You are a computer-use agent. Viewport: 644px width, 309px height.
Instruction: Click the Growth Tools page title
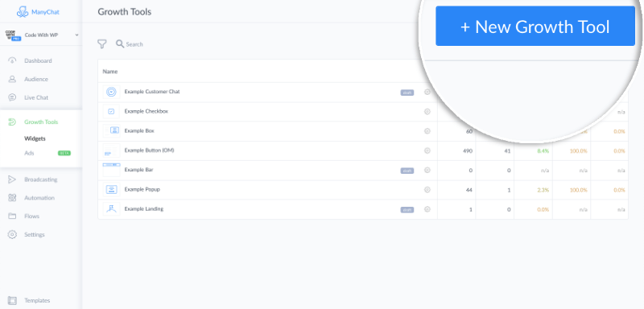click(125, 12)
